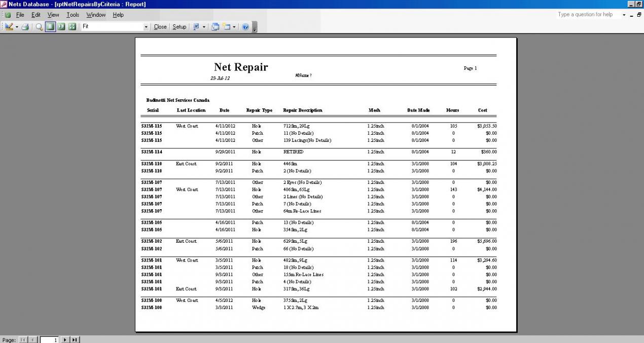Click the 15.5m Re-Lace Lines description

point(303,275)
